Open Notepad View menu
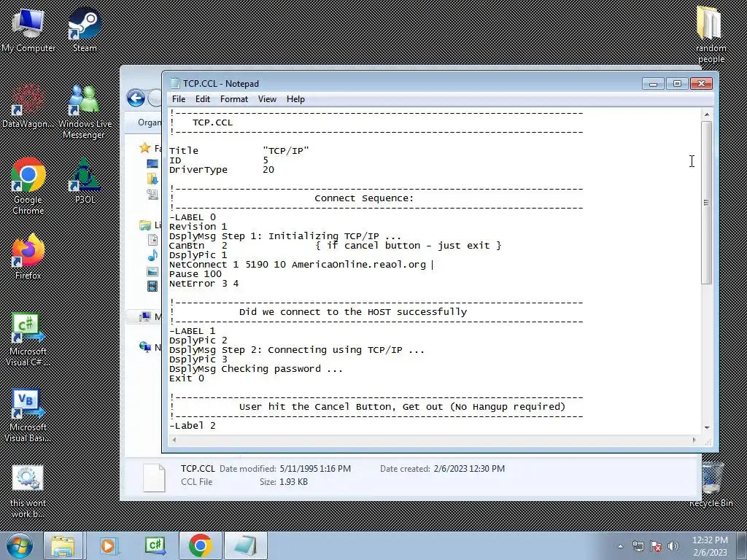747x560 pixels. click(267, 99)
